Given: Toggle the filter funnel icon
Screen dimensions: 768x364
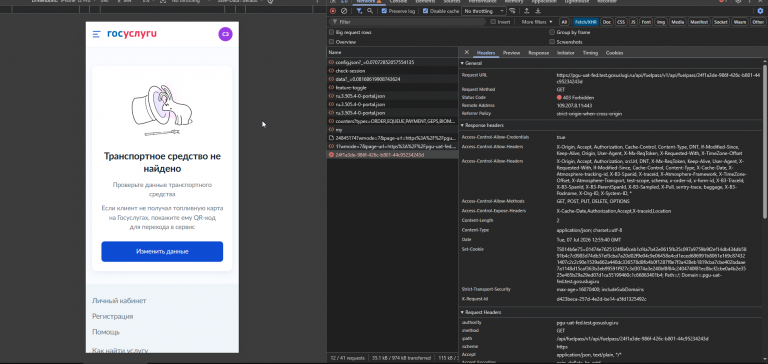Looking at the screenshot, I should coord(359,11).
